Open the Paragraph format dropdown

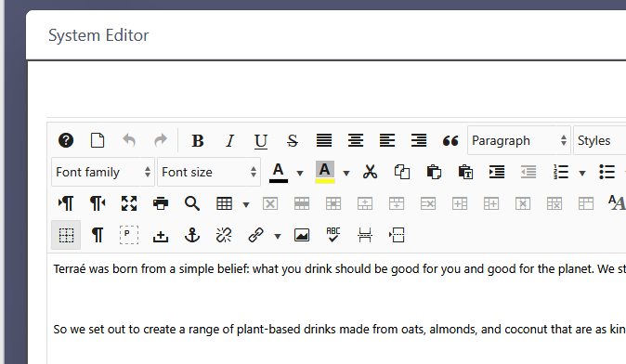click(x=519, y=140)
